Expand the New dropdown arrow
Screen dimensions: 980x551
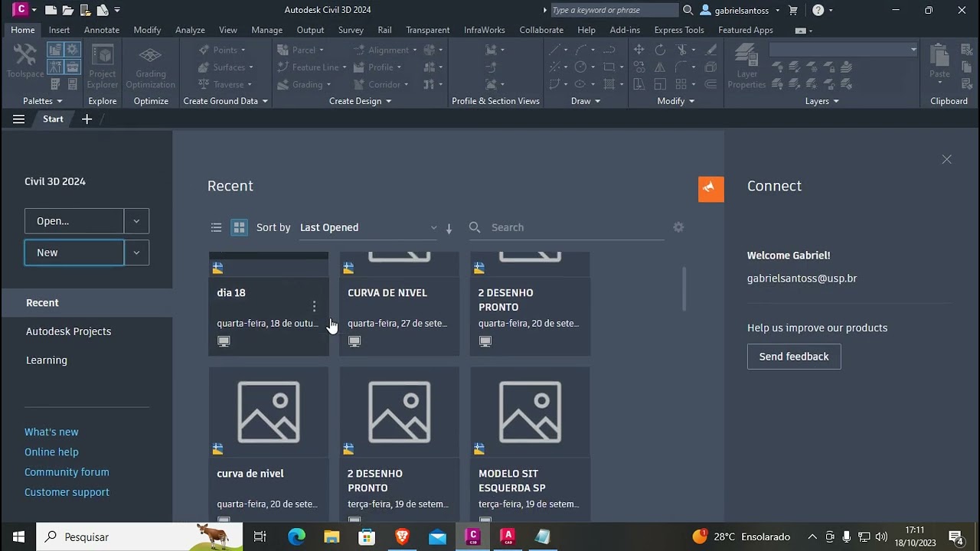click(x=136, y=253)
